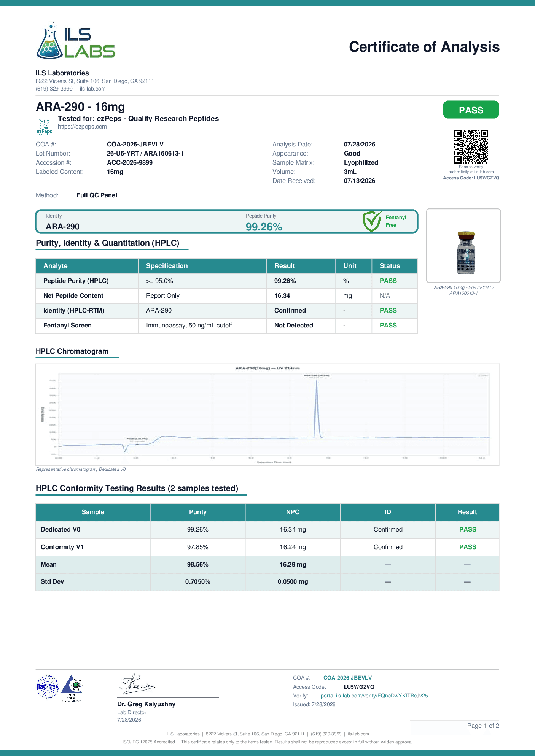Click the large green PASS badge

click(471, 110)
